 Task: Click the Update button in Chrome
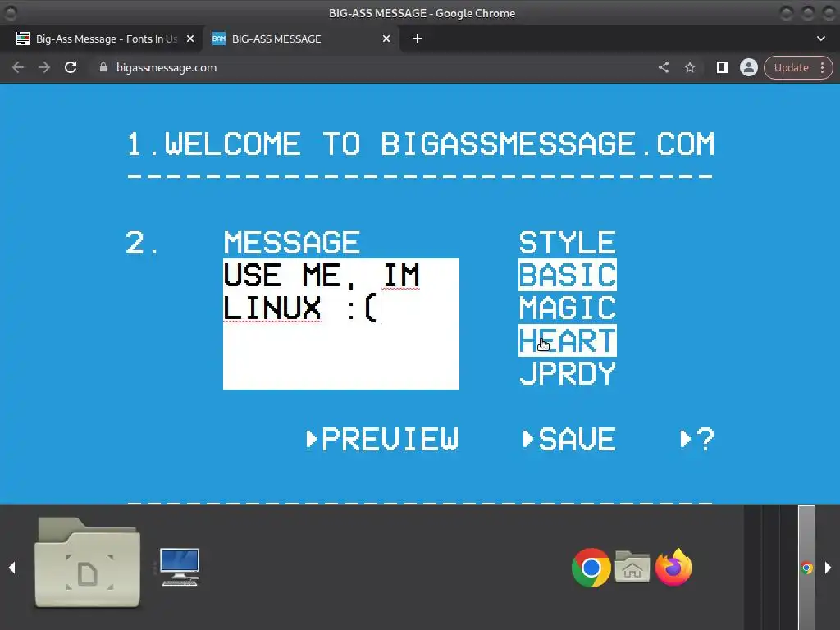(791, 67)
